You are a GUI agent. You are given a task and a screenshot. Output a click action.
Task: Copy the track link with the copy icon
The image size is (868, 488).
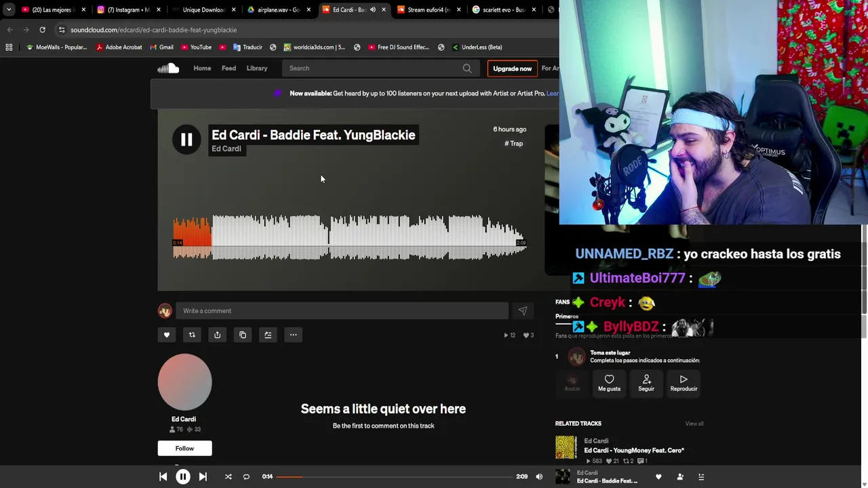click(x=243, y=335)
